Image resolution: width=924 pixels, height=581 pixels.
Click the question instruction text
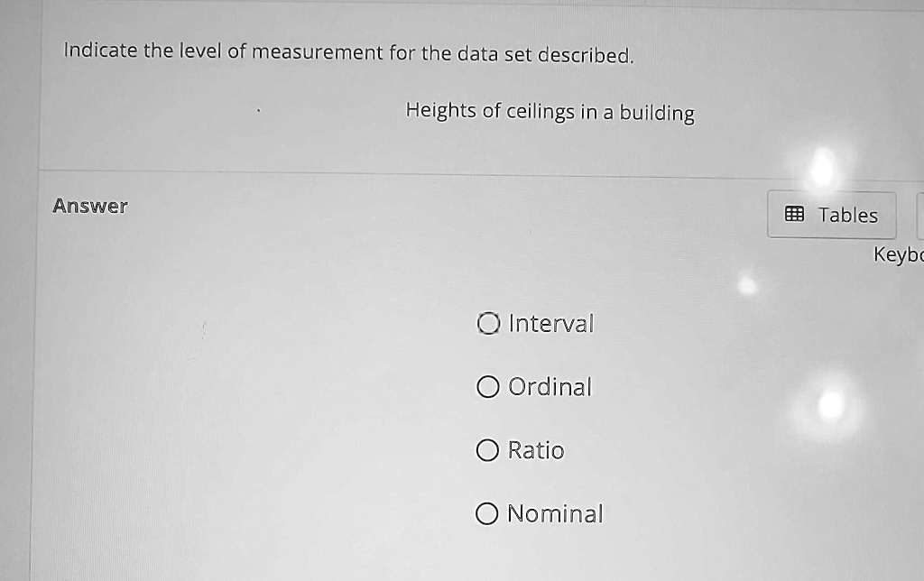347,52
